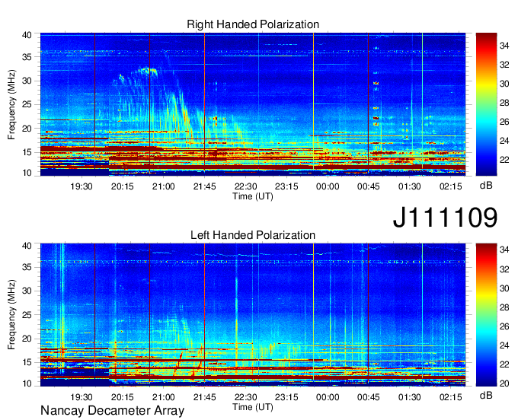
Task: Click the "28" value on the lower colorbar
Action: tap(504, 307)
